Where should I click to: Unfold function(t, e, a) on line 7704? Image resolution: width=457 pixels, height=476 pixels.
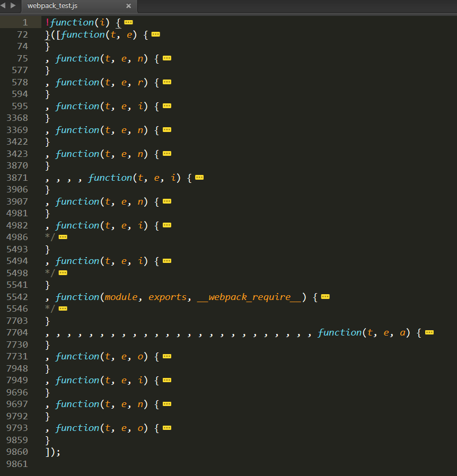click(x=429, y=332)
